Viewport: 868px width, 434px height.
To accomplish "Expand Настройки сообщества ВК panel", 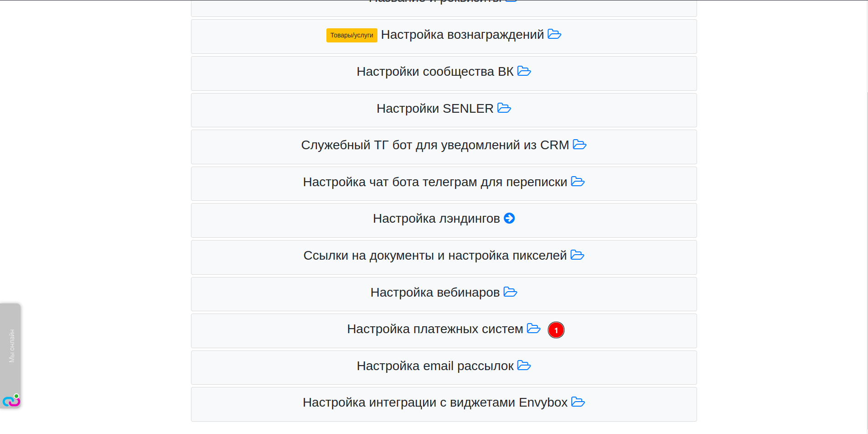I will tap(435, 72).
